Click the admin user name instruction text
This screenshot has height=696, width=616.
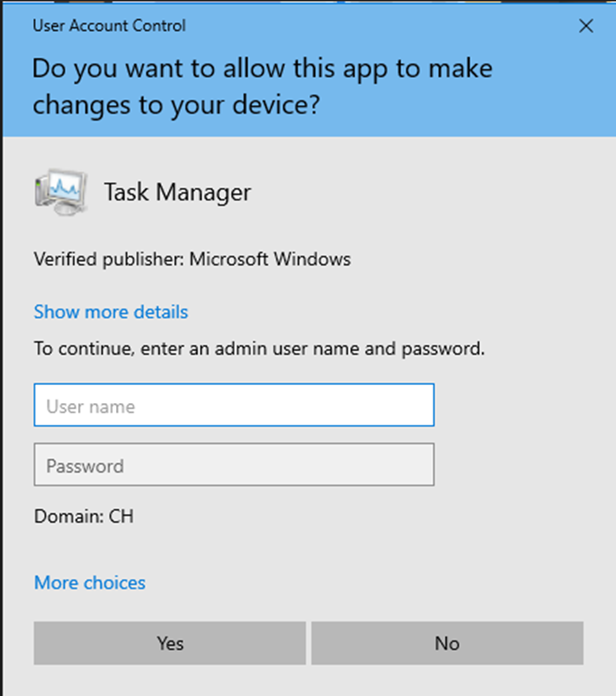[x=259, y=349]
